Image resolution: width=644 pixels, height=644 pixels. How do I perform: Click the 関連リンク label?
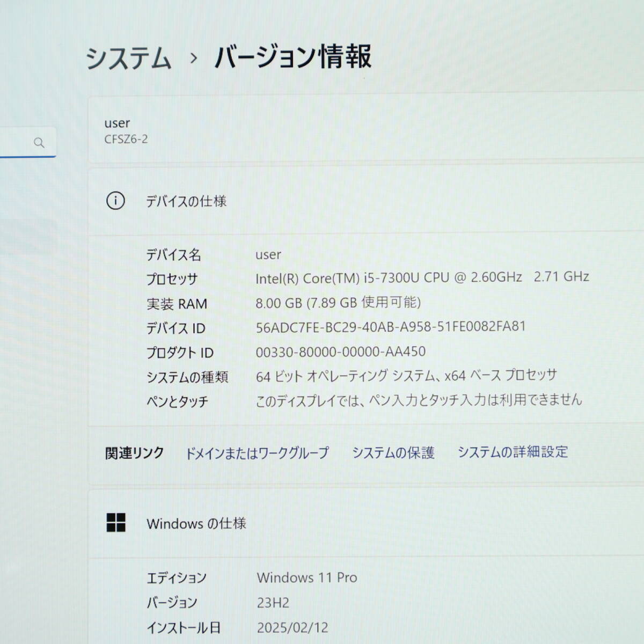pyautogui.click(x=134, y=453)
